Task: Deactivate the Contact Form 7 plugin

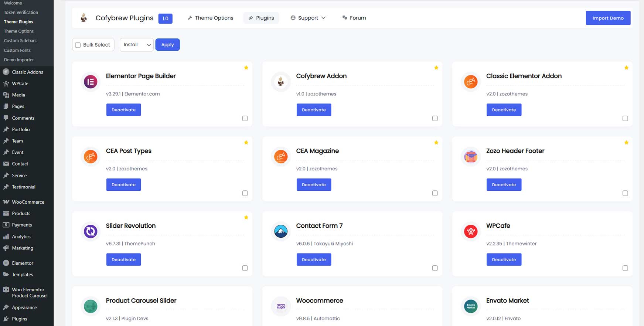Action: coord(314,259)
